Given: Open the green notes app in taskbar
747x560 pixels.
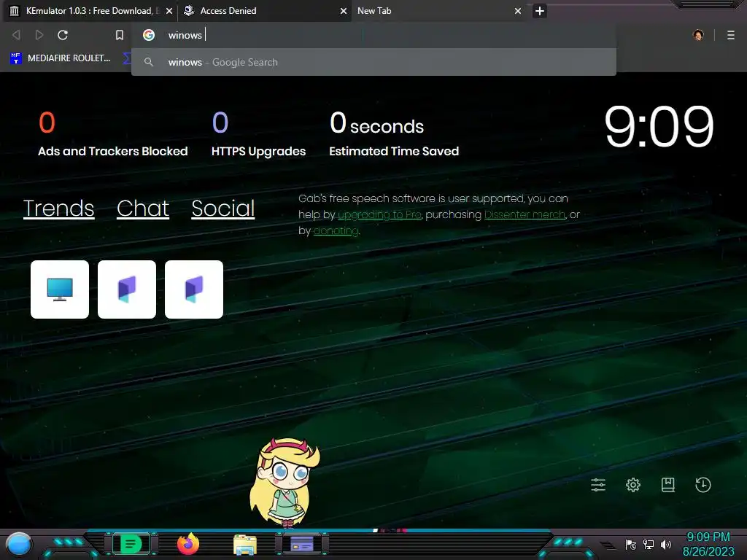Looking at the screenshot, I should point(131,544).
